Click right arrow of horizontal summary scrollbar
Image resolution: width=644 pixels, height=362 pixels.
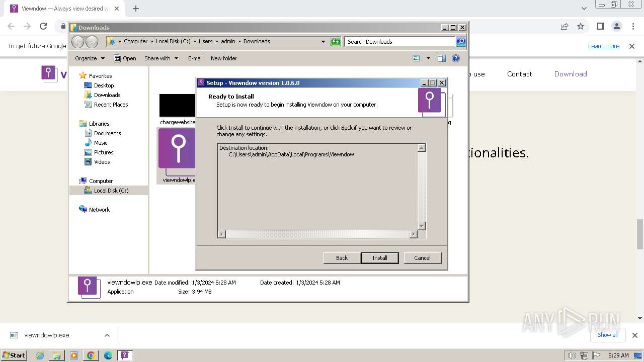[414, 234]
